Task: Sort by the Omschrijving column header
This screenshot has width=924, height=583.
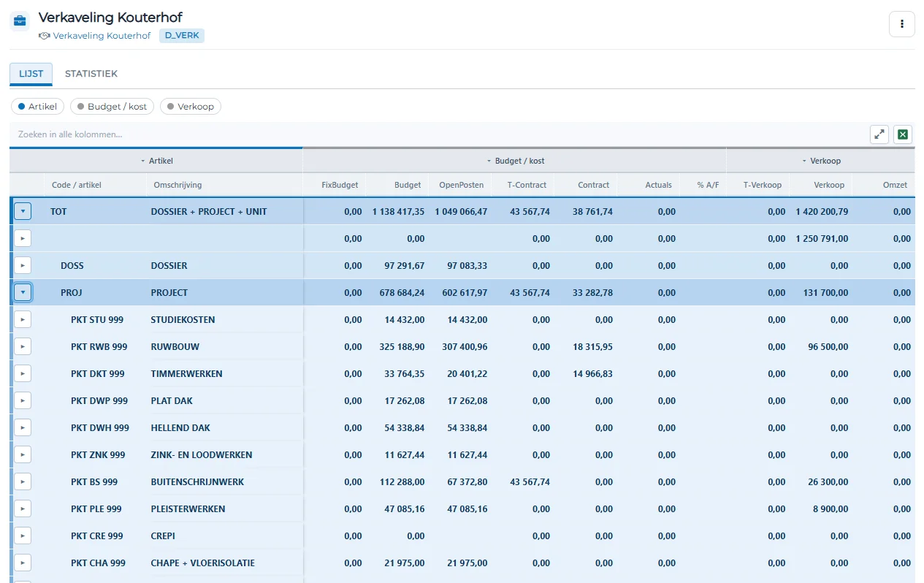Action: (224, 186)
